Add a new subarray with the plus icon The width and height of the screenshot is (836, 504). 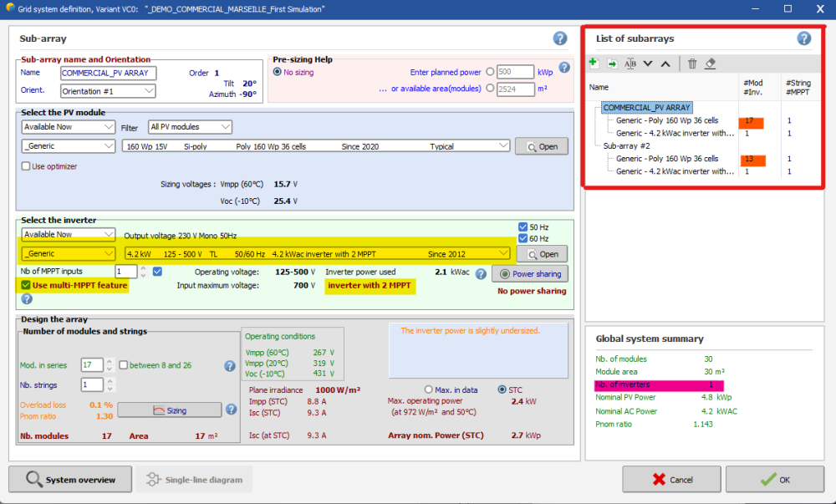(594, 64)
